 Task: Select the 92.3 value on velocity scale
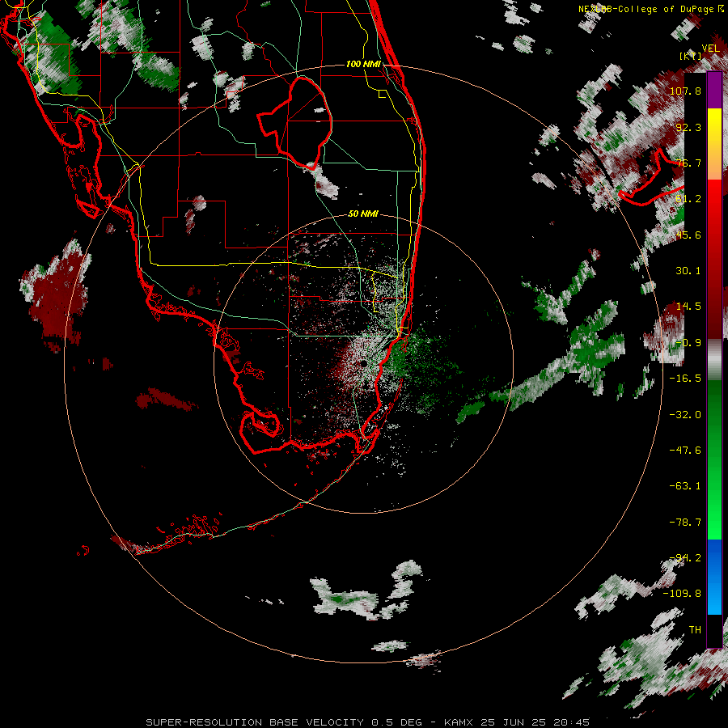(688, 127)
